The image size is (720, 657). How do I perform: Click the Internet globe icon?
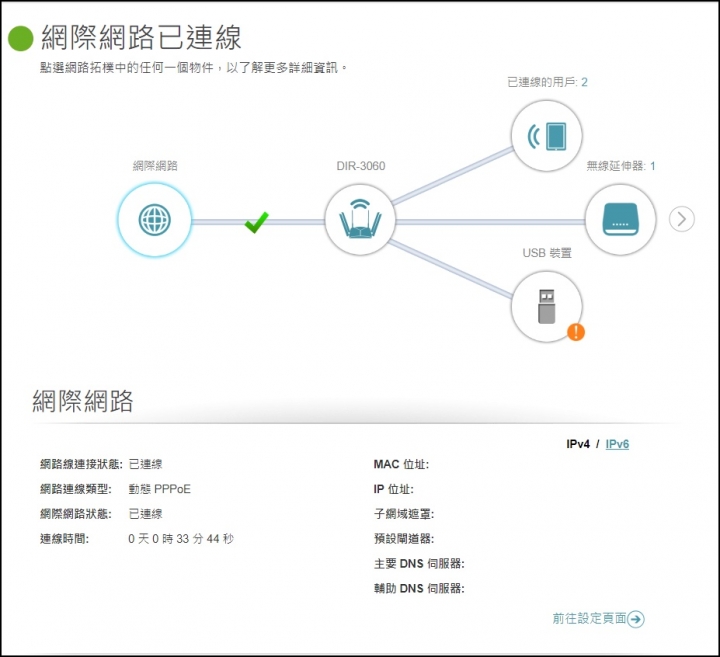click(154, 220)
